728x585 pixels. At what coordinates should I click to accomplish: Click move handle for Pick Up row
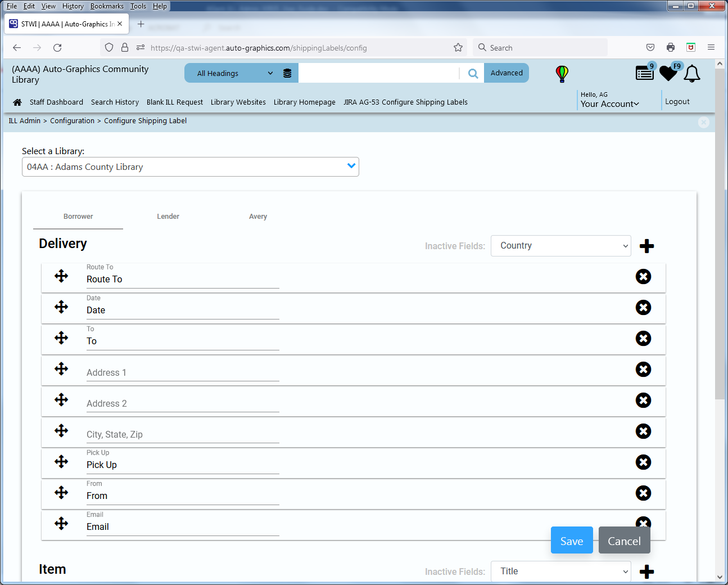(61, 461)
